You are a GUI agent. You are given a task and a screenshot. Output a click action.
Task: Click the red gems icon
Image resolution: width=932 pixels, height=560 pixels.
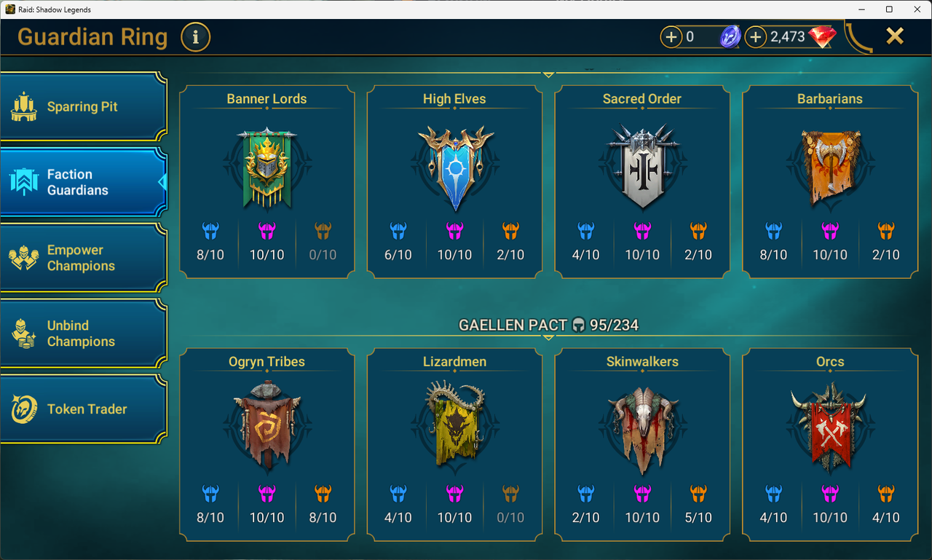(x=822, y=36)
